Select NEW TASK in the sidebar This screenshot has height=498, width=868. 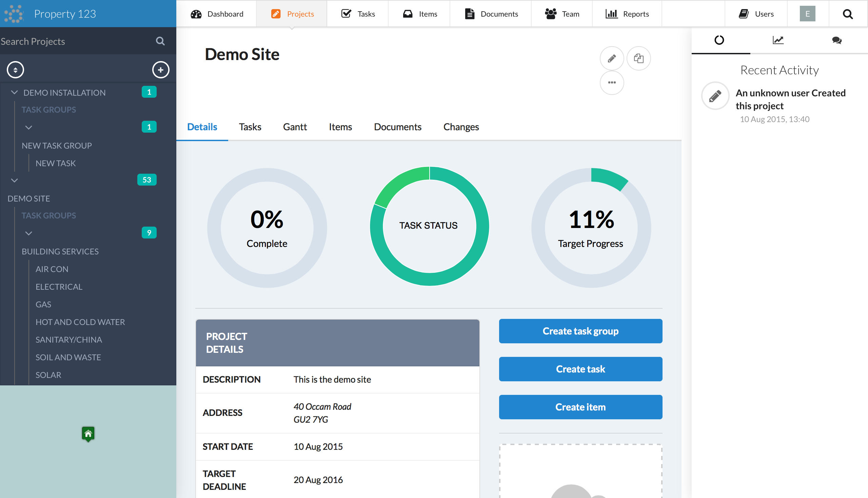click(56, 164)
